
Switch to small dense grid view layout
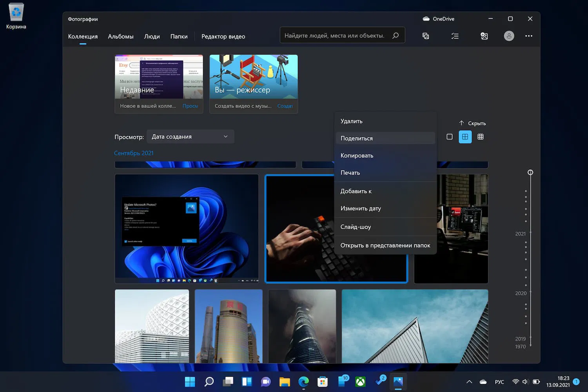coord(481,137)
